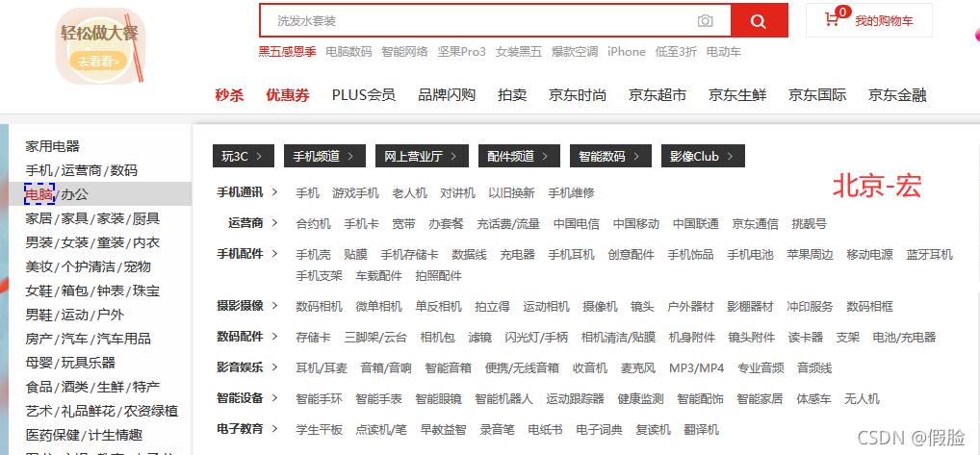Open the 手机频道 channel button
This screenshot has height=455, width=980.
[324, 156]
